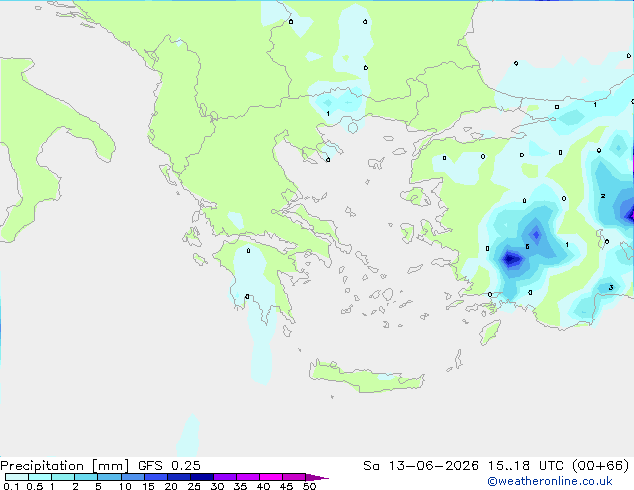634x490 pixels.
Task: Click the darkest blue precipitation core in western Turkey
Action: (511, 258)
